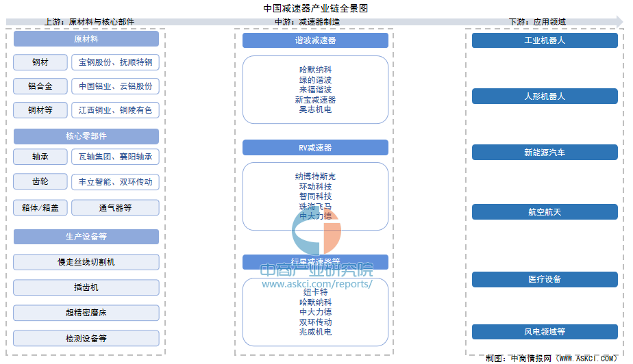Click 环动科技 company name

[x=315, y=186]
